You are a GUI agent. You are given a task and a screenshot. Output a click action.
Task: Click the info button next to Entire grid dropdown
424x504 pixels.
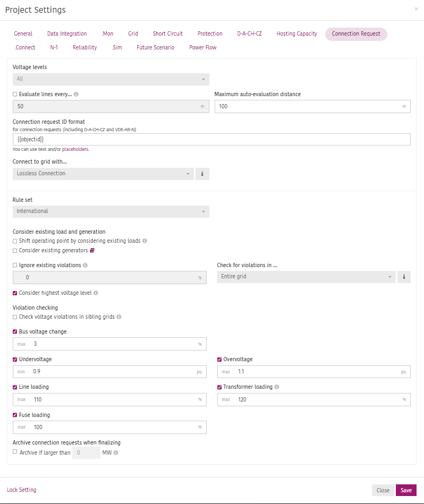[404, 277]
